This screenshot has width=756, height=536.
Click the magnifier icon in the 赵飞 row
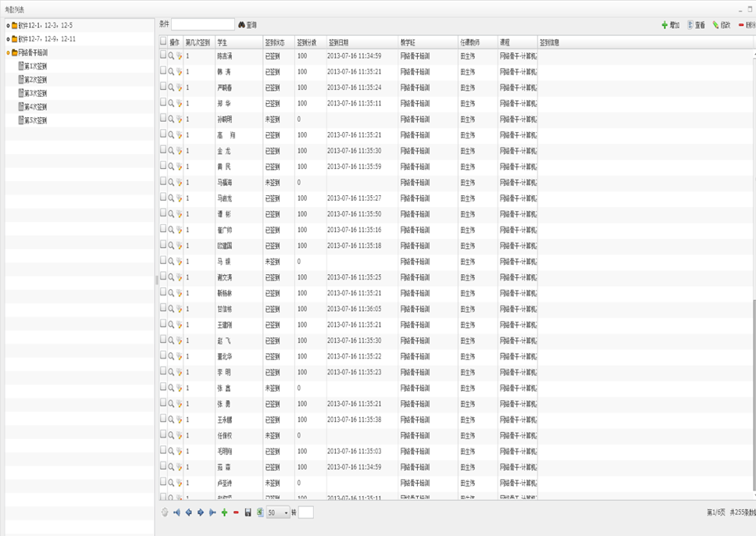tap(171, 341)
